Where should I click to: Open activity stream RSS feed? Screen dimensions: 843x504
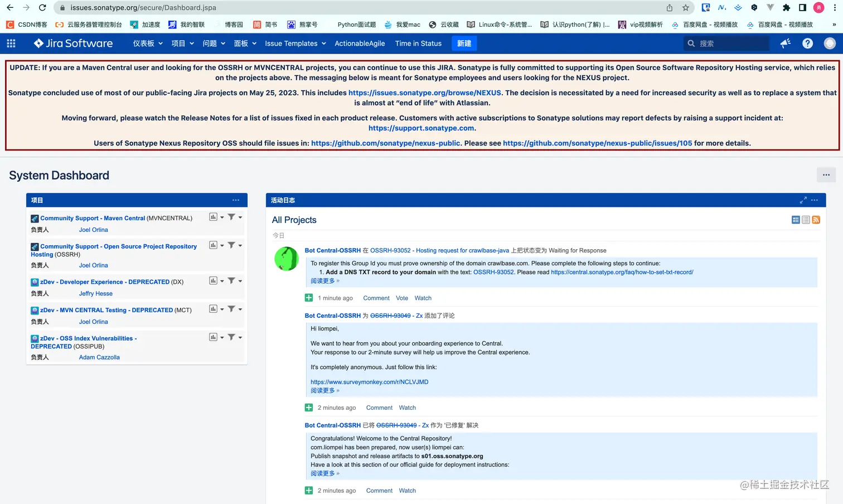pos(816,220)
